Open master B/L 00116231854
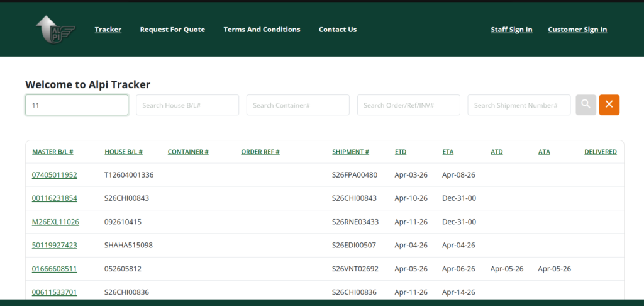The height and width of the screenshot is (306, 644). pyautogui.click(x=55, y=198)
